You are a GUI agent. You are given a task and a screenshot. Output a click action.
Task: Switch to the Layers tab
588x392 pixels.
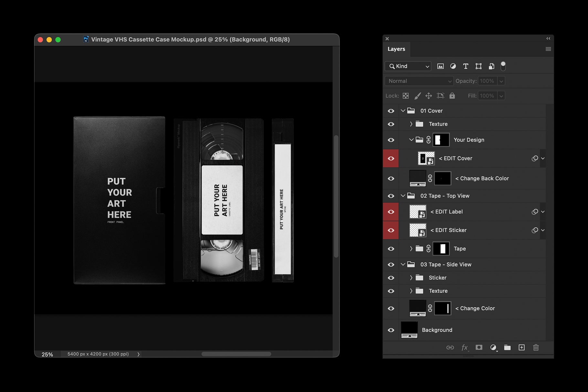coord(396,49)
